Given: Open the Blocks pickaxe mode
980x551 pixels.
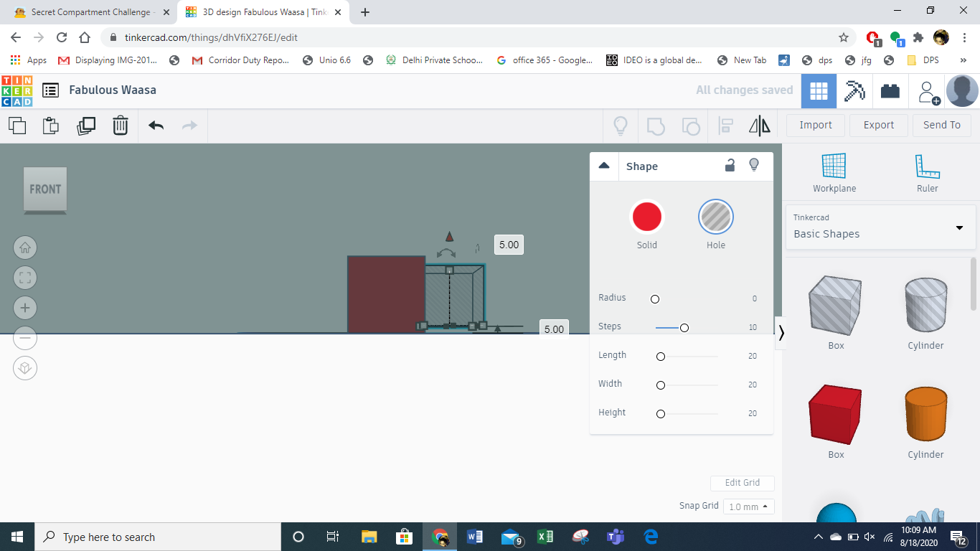Looking at the screenshot, I should [854, 90].
